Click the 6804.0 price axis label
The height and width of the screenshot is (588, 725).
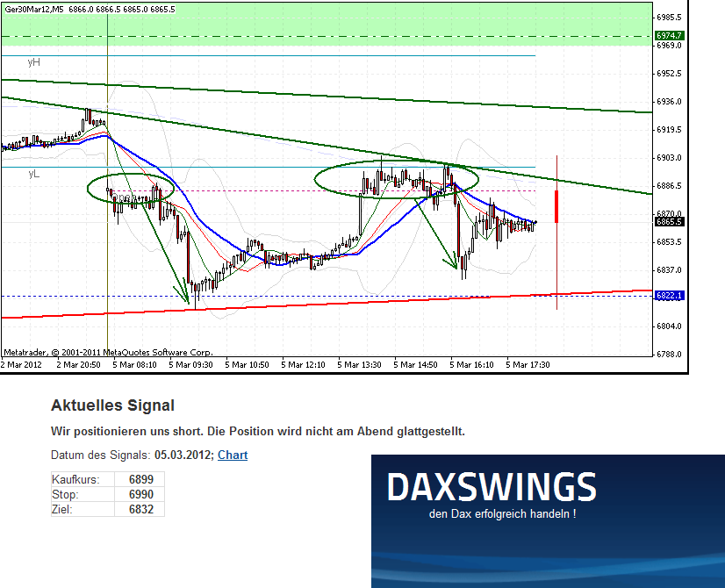(x=669, y=326)
